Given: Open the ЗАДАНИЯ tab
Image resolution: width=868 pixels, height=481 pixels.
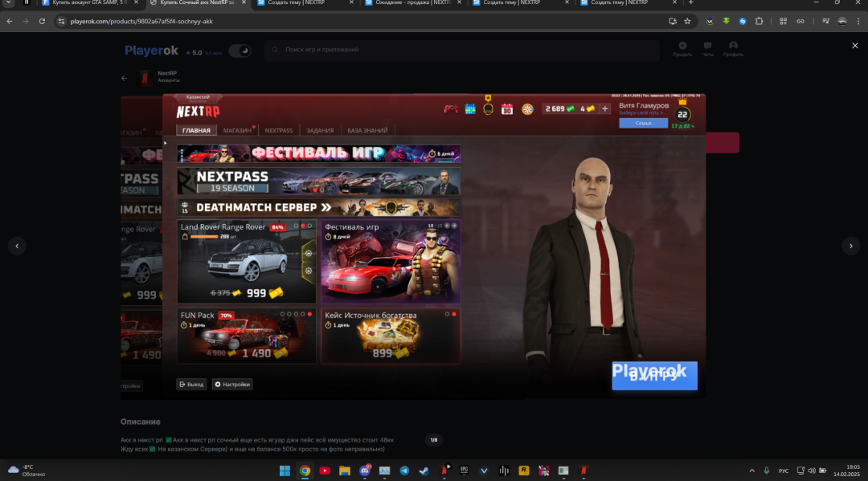Looking at the screenshot, I should click(x=320, y=130).
